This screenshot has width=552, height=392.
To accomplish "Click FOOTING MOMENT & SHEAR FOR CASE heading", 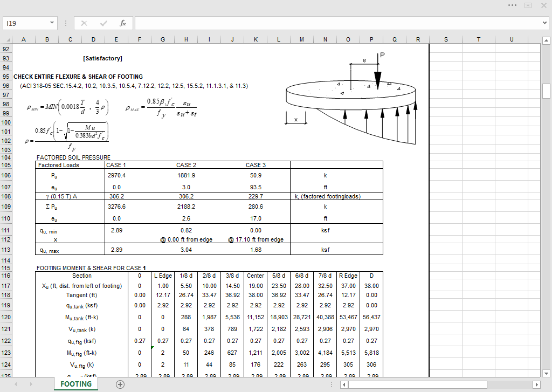I will pos(91,268).
